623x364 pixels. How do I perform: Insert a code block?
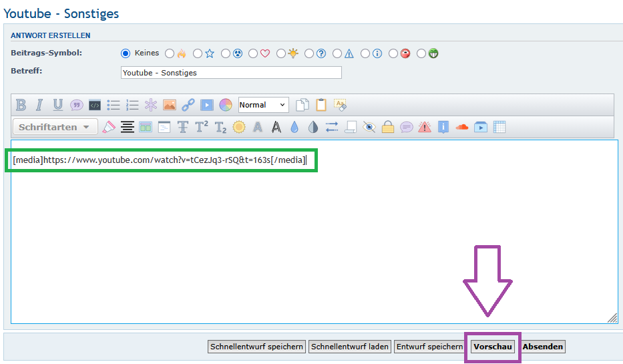click(x=95, y=105)
